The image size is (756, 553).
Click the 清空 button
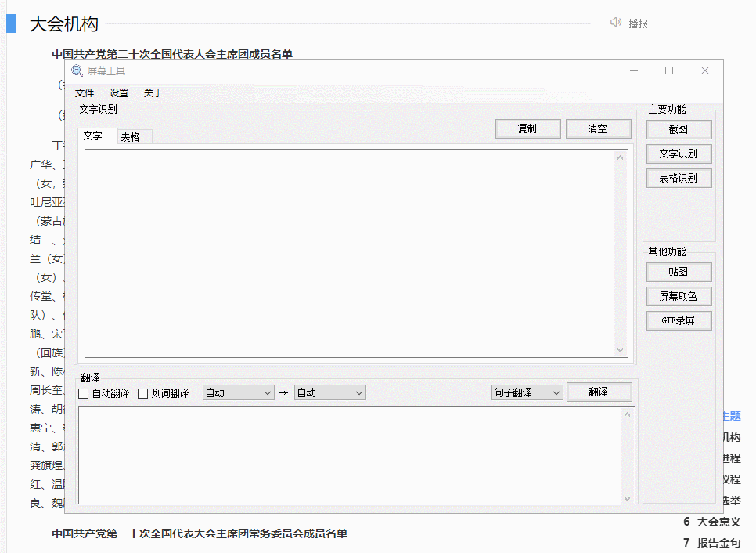tap(599, 128)
